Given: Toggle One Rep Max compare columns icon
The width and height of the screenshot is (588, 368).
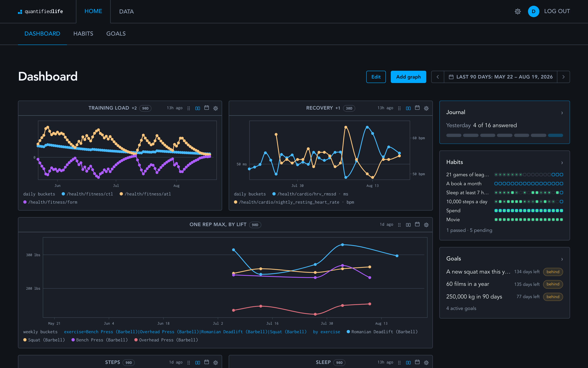Looking at the screenshot, I should [x=408, y=225].
